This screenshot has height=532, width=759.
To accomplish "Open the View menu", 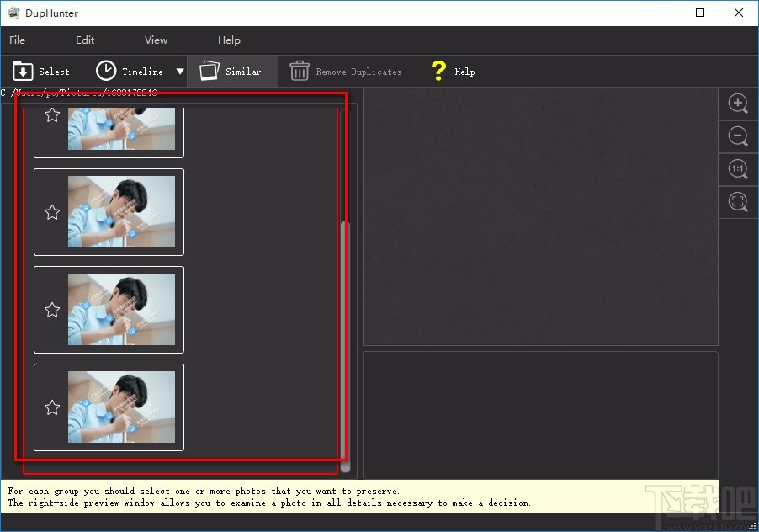I will [156, 40].
